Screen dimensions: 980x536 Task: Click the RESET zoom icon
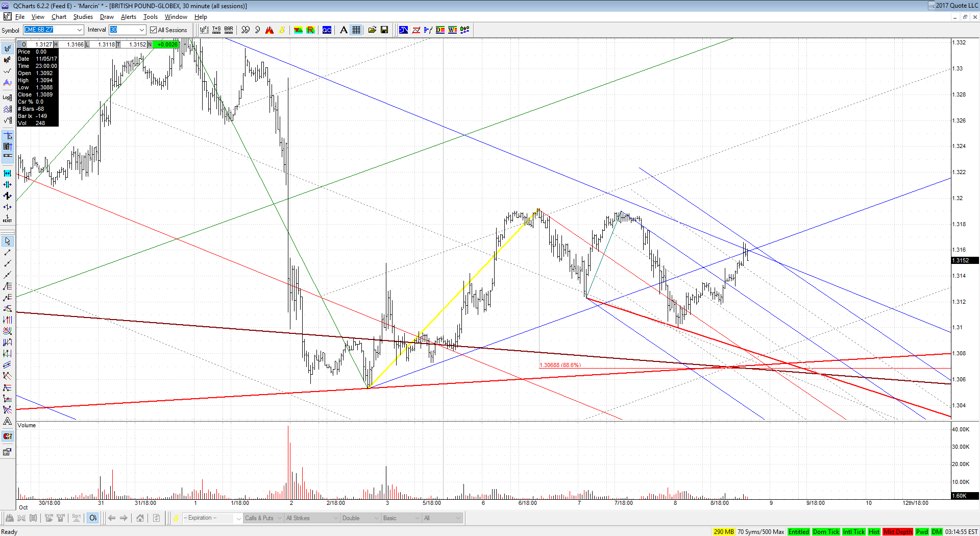point(7,218)
